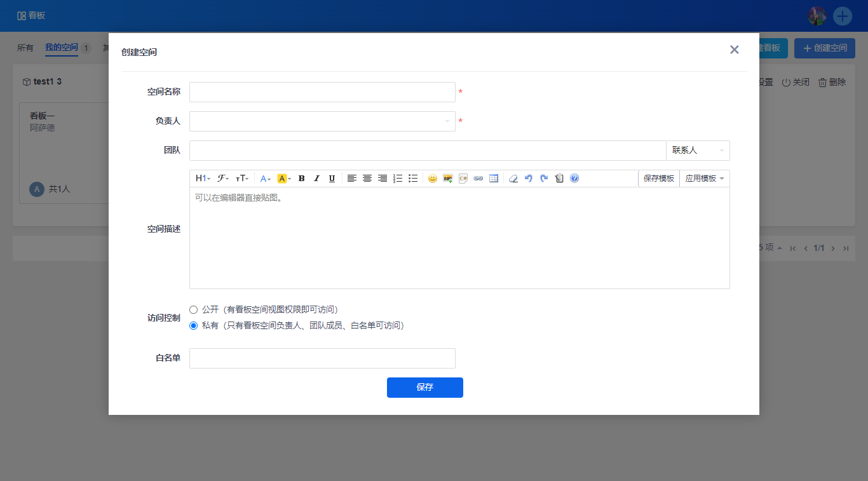Viewport: 868px width, 481px height.
Task: Open the font family dropdown
Action: 223,179
